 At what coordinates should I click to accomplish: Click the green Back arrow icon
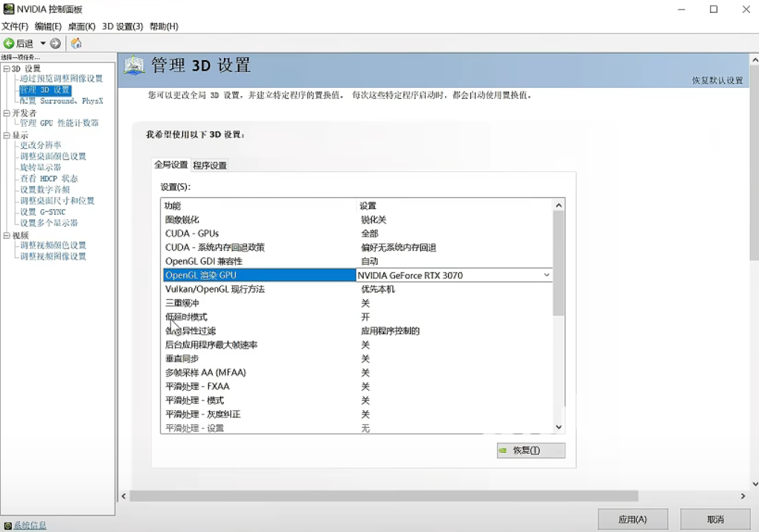click(x=9, y=44)
